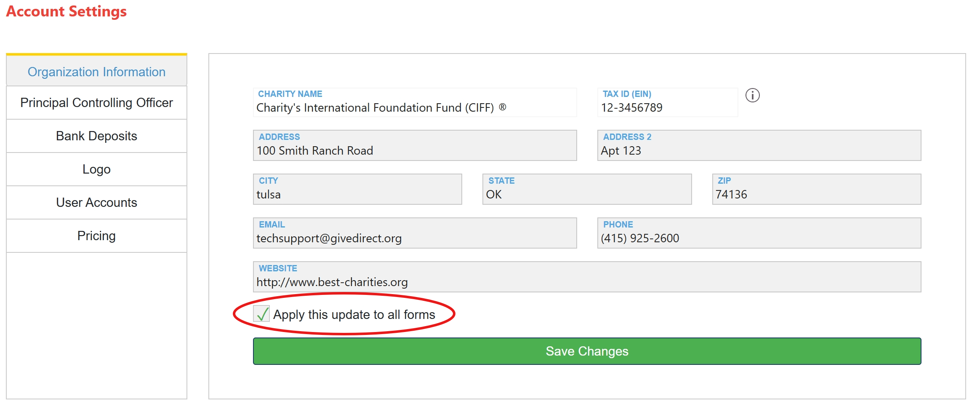
Task: Switch to Principal Controlling Officer tab
Action: coord(96,103)
